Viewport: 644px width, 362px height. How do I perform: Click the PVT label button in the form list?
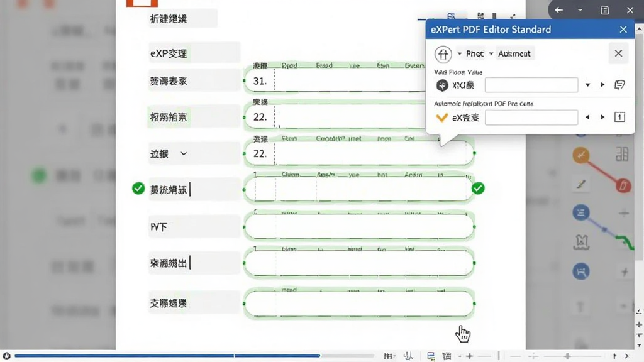194,226
